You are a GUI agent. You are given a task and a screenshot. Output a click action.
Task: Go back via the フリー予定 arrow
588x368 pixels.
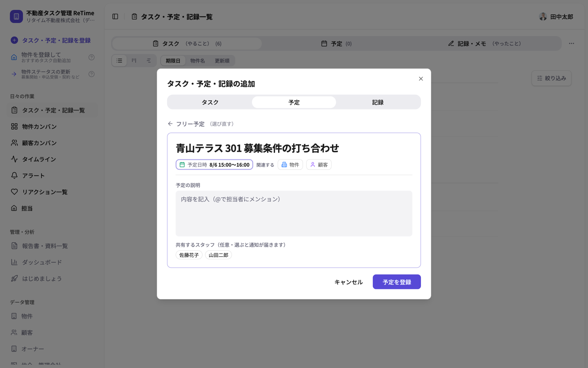[170, 124]
